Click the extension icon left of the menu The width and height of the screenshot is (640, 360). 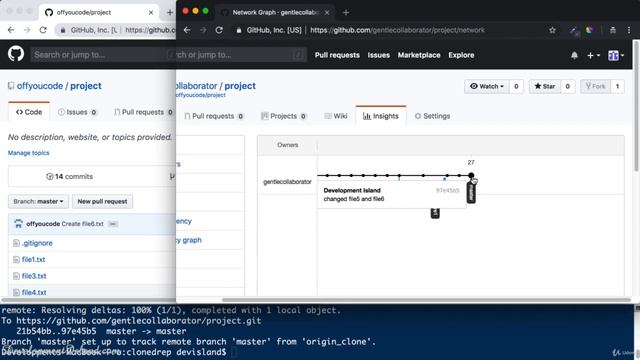click(613, 30)
